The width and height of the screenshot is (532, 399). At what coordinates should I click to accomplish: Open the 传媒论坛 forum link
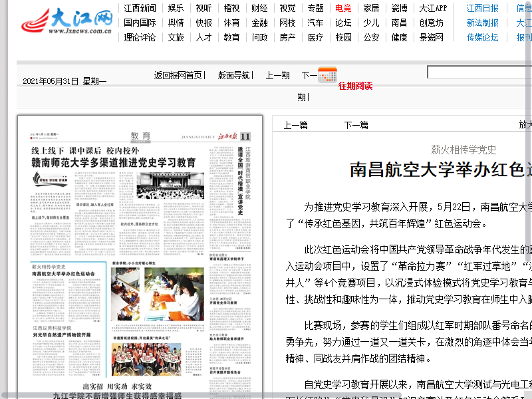coord(482,37)
